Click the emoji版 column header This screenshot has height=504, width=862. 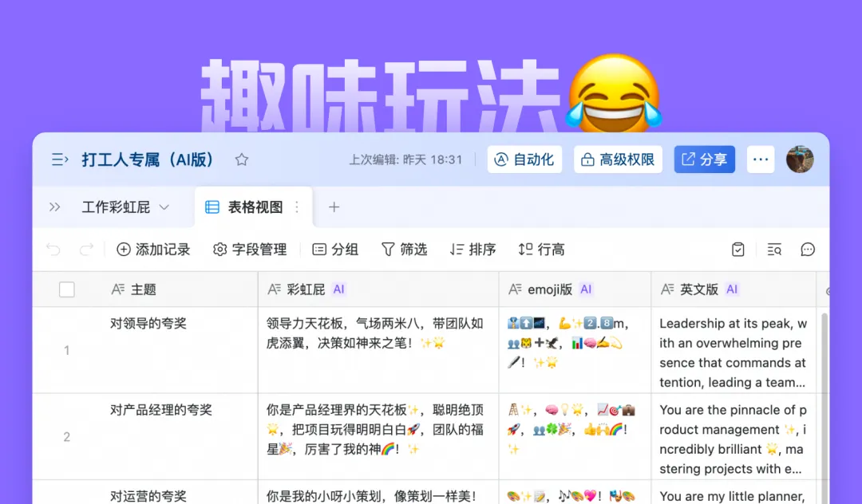pos(575,289)
